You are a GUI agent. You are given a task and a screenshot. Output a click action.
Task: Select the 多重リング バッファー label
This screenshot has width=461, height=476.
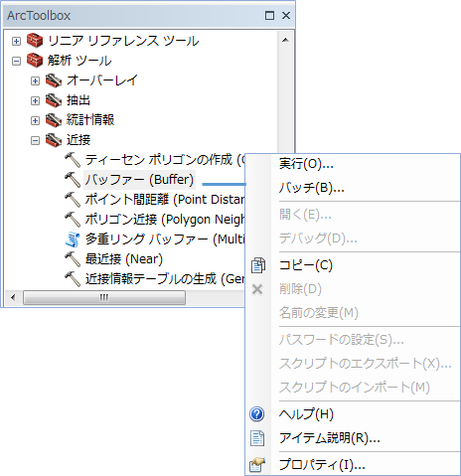pyautogui.click(x=165, y=239)
